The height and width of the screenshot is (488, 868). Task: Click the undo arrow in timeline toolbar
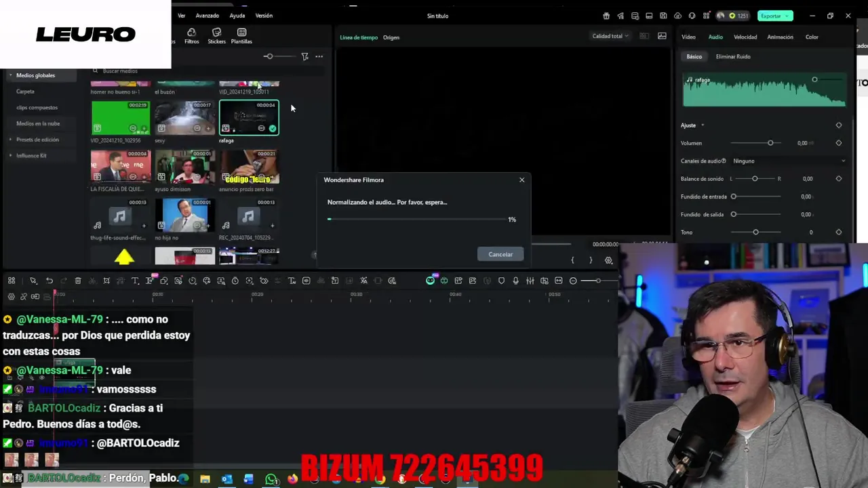click(x=50, y=281)
